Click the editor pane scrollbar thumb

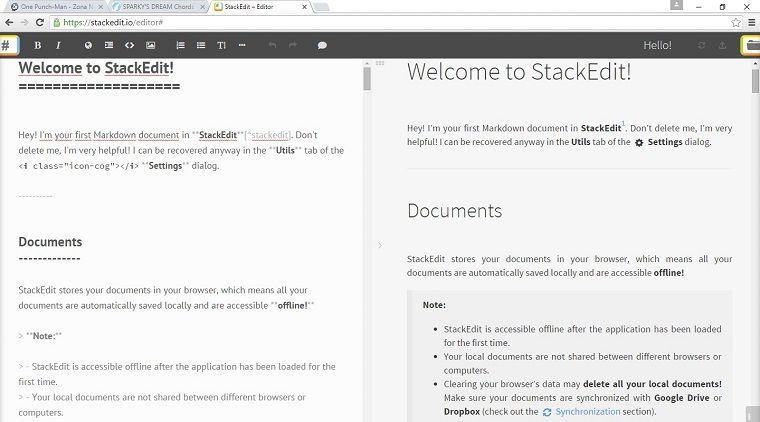pos(367,78)
